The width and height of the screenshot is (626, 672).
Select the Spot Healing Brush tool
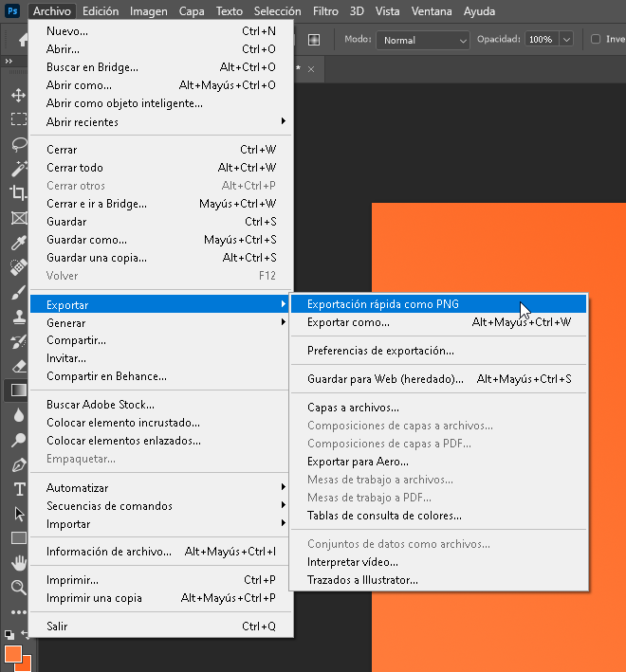[18, 267]
